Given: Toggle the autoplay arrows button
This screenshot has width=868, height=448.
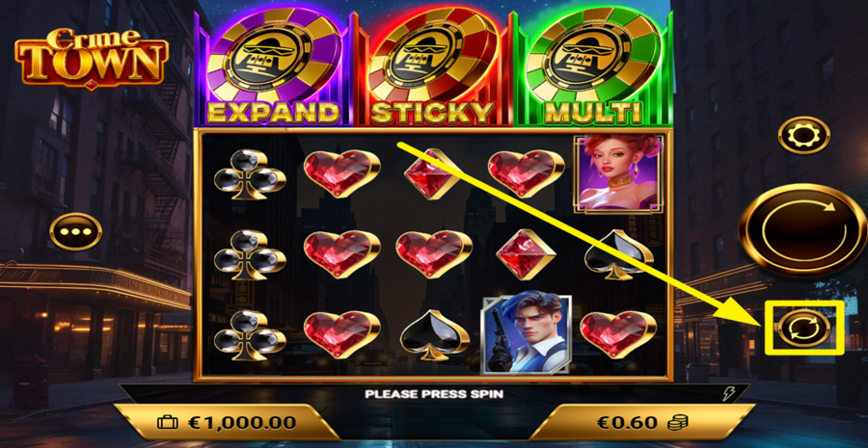Looking at the screenshot, I should [x=803, y=328].
